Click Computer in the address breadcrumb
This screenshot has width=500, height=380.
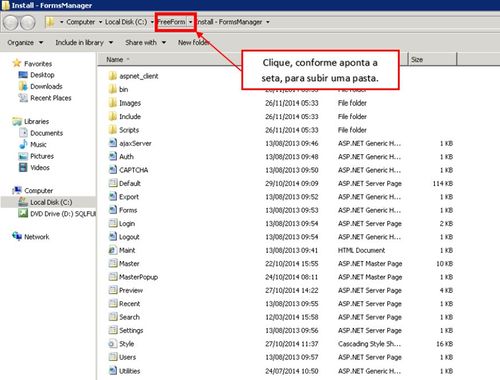[x=80, y=22]
